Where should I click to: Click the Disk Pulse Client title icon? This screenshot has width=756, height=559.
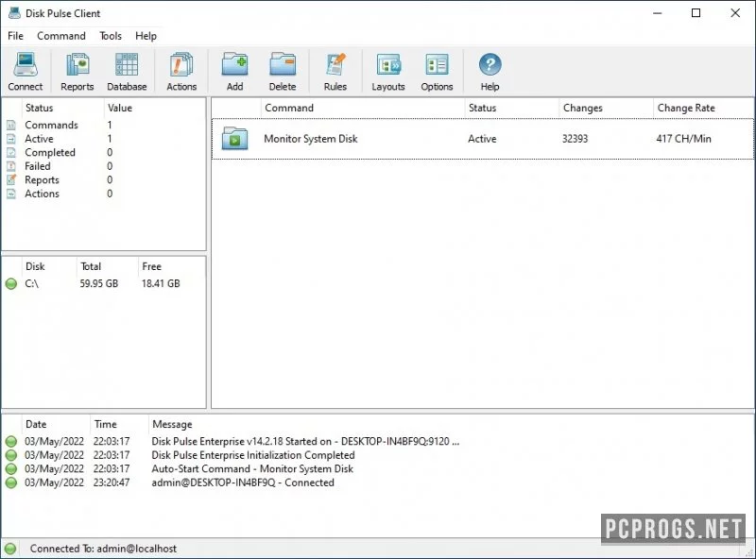click(x=15, y=13)
